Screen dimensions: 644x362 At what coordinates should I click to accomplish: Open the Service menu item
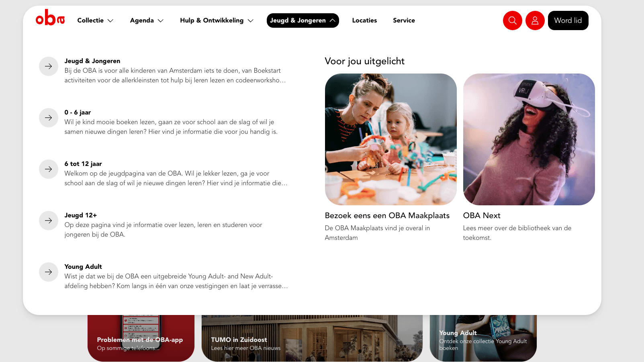404,20
